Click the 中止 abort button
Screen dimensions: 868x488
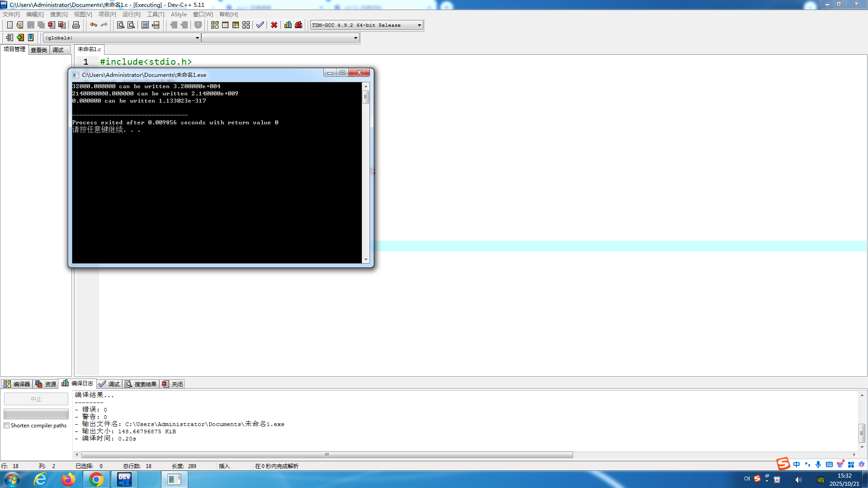(x=36, y=399)
